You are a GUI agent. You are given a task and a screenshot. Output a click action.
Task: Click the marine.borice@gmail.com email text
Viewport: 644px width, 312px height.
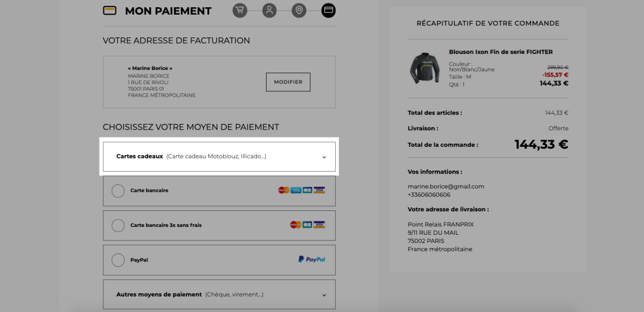(446, 187)
